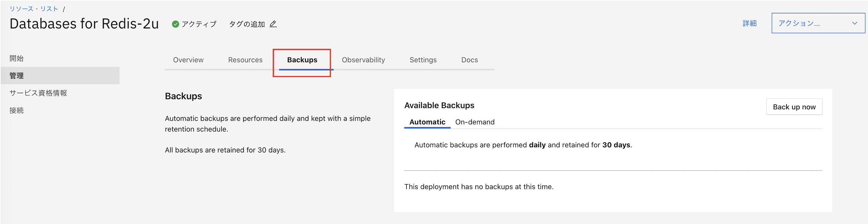The image size is (868, 224).
Task: Switch to the Overview tab
Action: point(188,60)
